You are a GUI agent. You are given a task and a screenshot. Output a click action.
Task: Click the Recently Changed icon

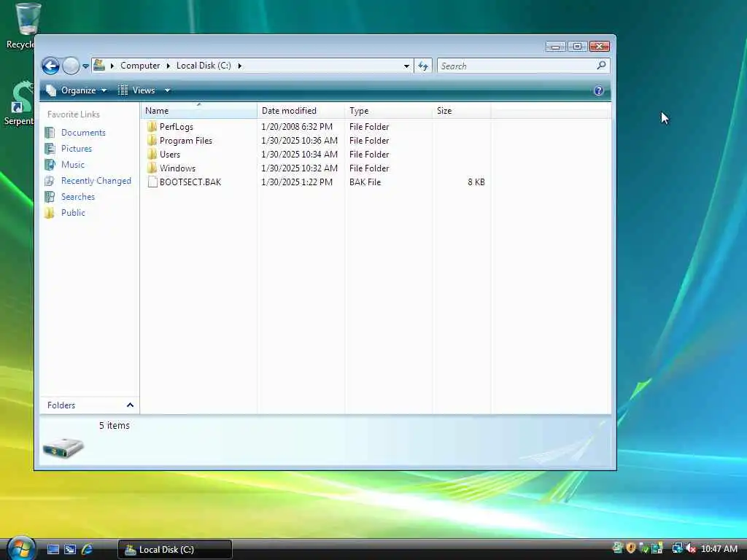(50, 181)
